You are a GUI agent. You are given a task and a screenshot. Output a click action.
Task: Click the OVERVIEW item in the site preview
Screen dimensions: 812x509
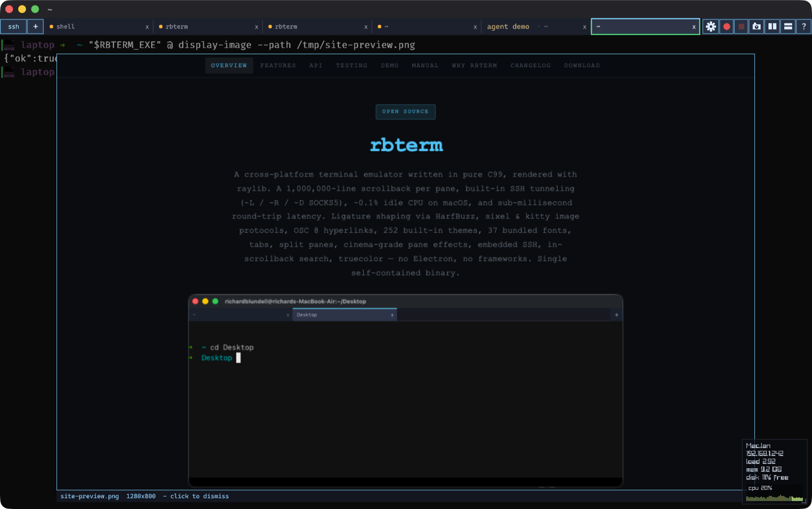tap(229, 65)
